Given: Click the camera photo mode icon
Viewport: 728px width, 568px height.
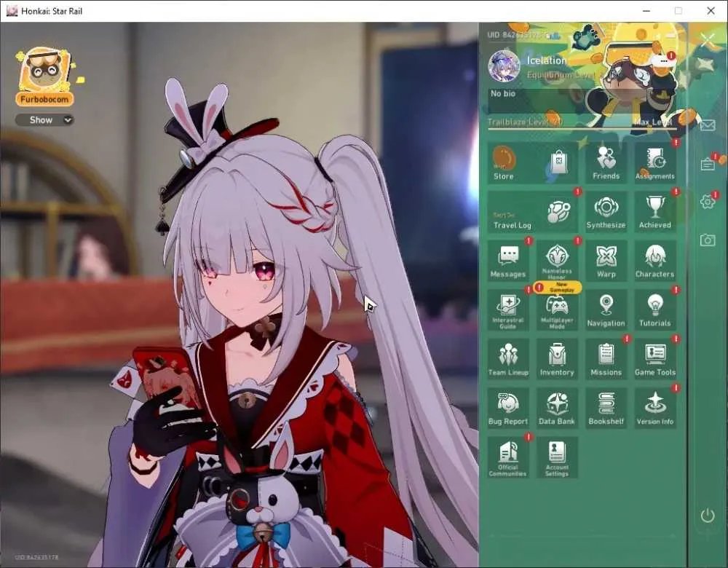Looking at the screenshot, I should (x=707, y=240).
